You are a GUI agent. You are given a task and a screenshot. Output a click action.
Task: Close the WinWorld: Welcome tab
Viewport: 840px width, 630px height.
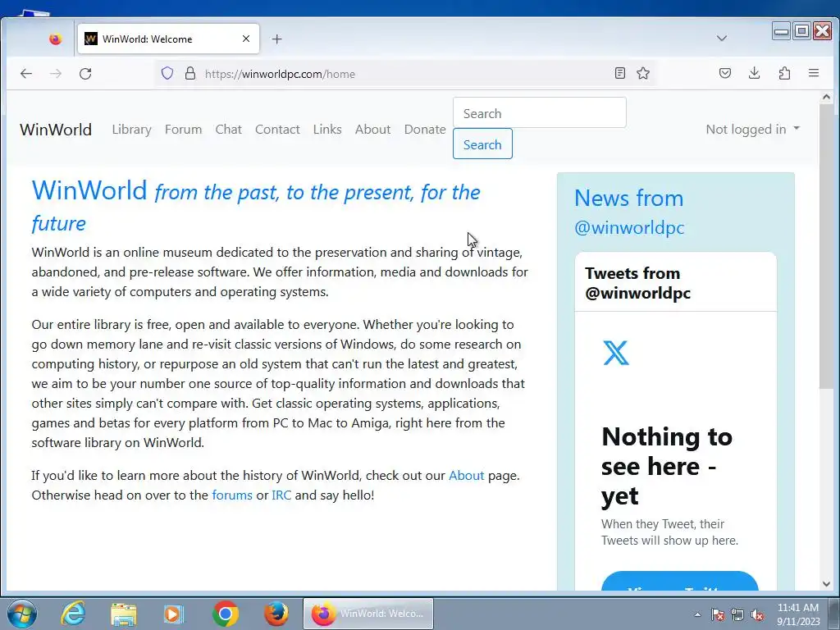(x=246, y=39)
